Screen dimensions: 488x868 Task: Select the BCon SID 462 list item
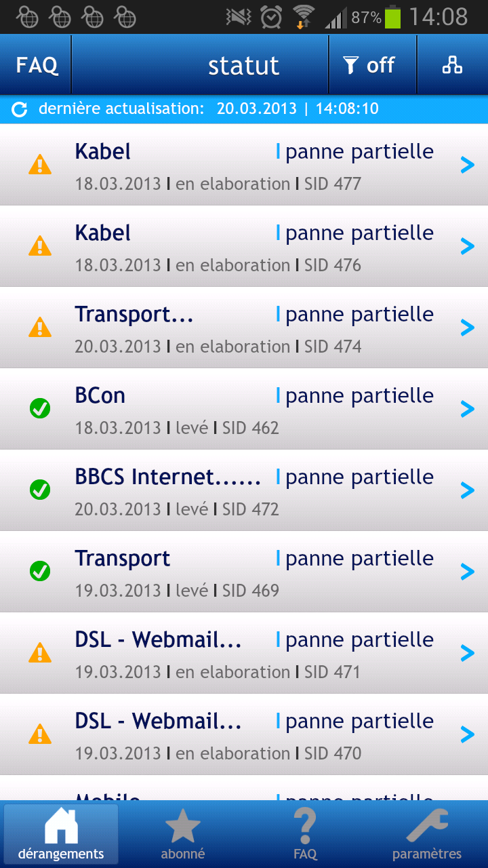[244, 409]
